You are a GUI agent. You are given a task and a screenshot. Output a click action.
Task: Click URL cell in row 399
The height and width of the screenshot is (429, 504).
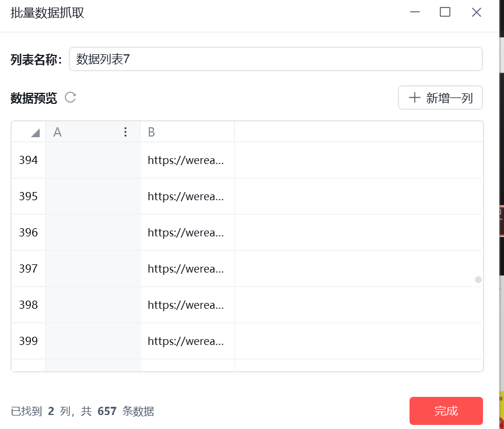187,341
